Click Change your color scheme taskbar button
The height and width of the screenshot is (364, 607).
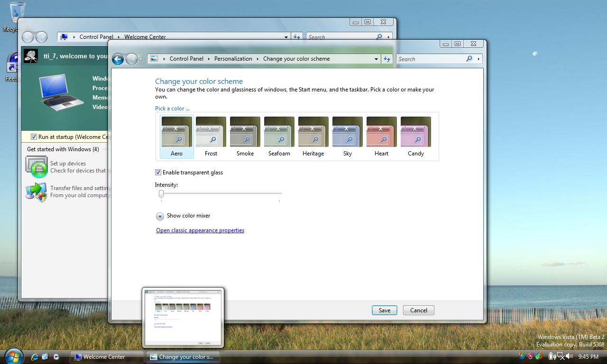point(183,357)
